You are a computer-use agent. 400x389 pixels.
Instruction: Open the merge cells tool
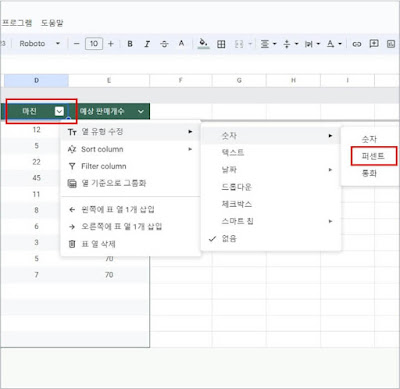(x=239, y=44)
